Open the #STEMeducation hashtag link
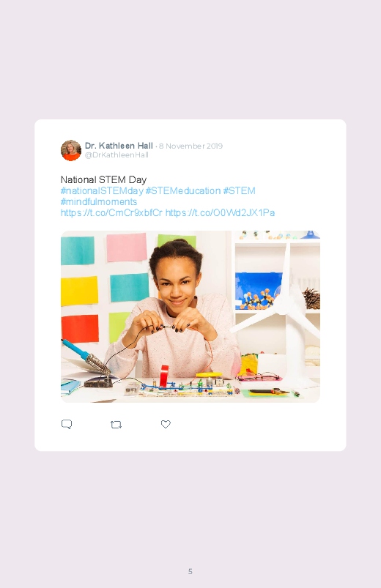381x588 pixels. click(x=183, y=191)
